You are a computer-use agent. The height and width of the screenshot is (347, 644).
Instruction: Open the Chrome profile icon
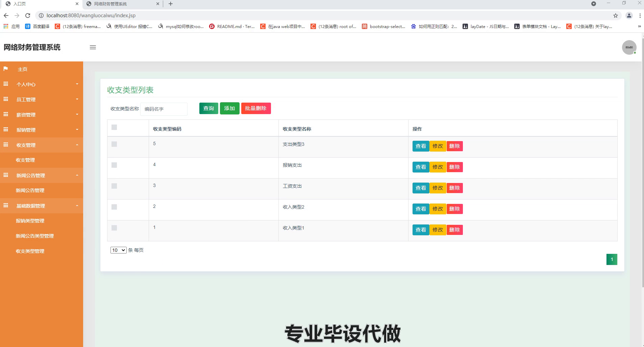tap(629, 16)
